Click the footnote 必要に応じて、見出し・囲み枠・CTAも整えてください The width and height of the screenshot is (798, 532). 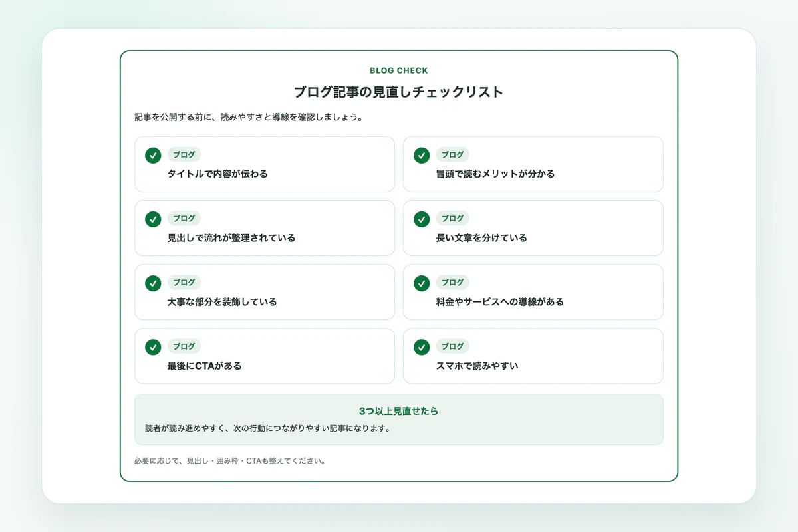(x=230, y=461)
